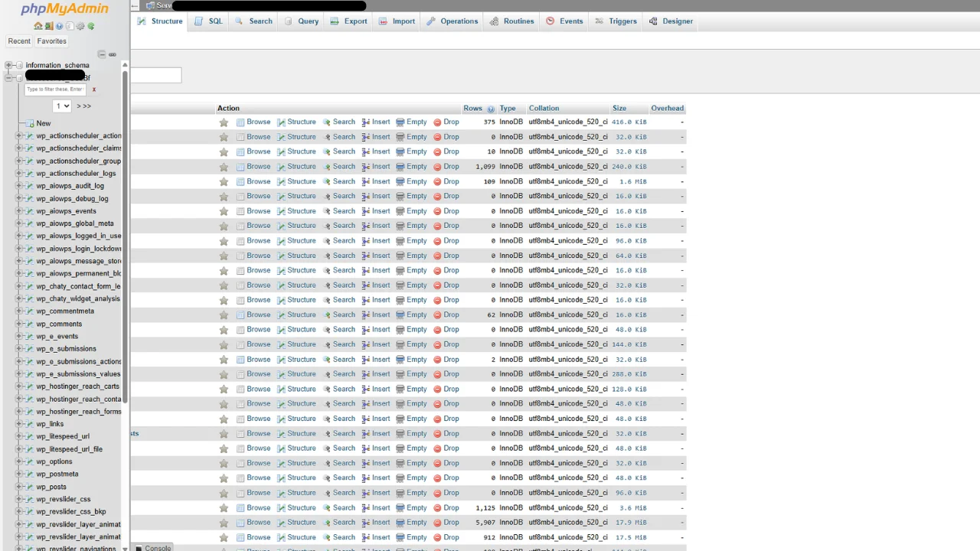Open the Console bar at the bottom
This screenshot has width=980, height=551.
[x=153, y=548]
